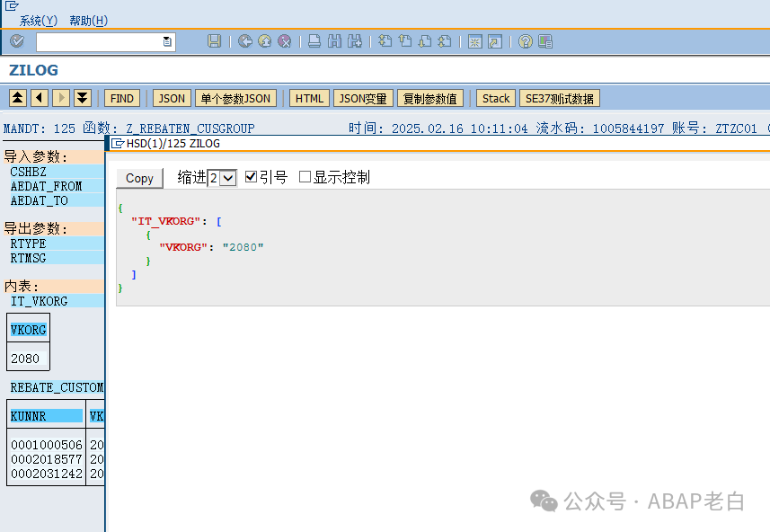Click the green checkmark Enter icon
This screenshot has height=532, width=770.
[x=17, y=41]
